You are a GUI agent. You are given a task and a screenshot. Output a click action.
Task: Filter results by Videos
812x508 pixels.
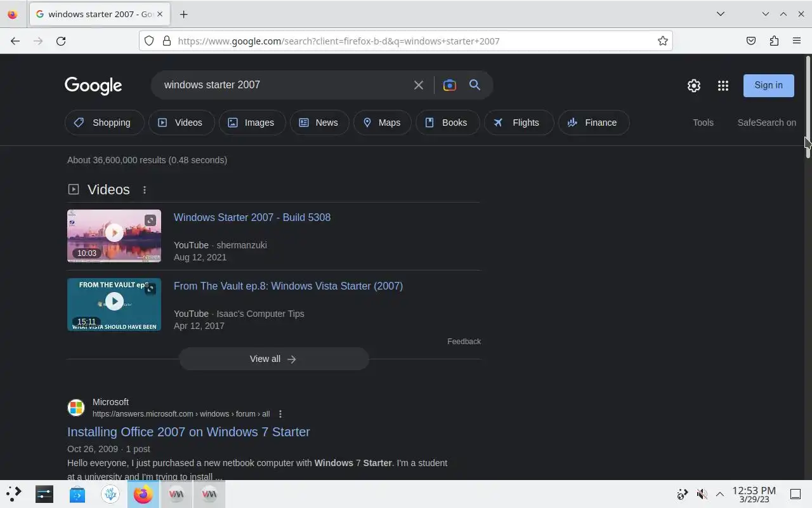point(181,123)
